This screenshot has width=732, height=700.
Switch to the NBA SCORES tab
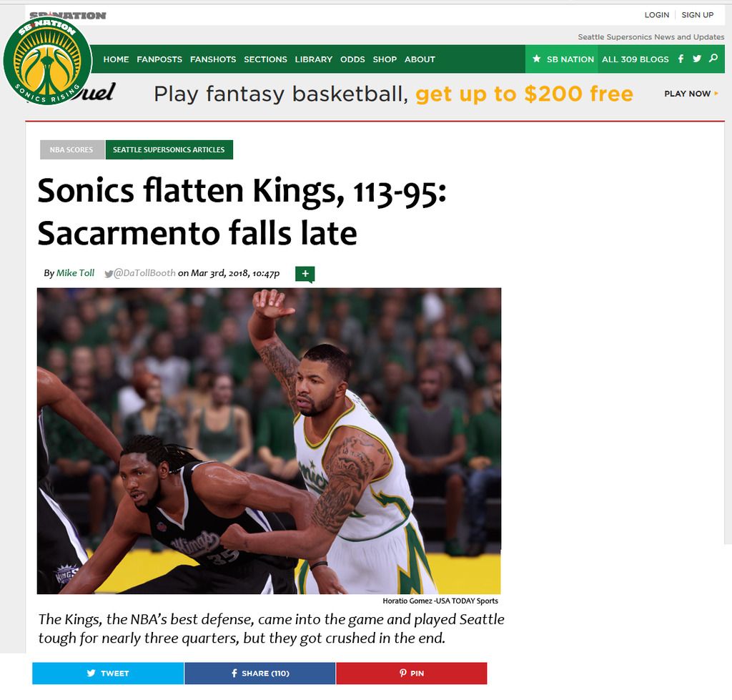point(72,150)
